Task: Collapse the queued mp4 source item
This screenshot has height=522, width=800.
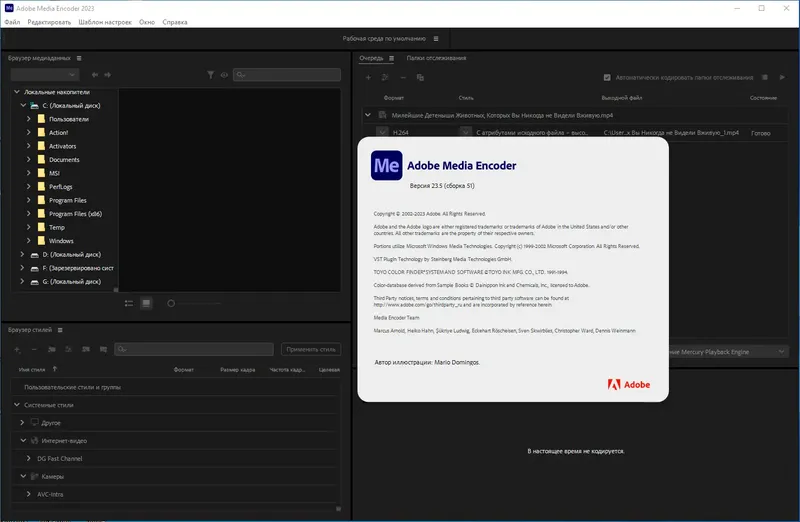Action: pyautogui.click(x=368, y=115)
